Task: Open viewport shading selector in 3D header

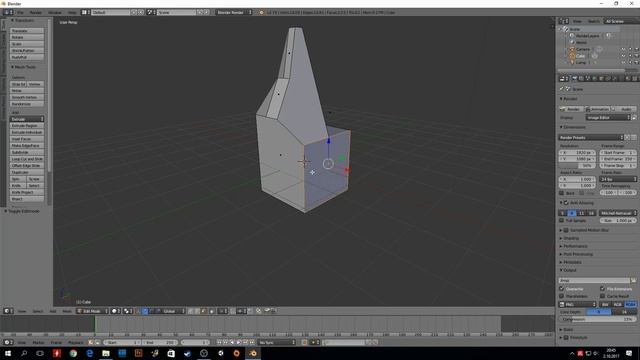Action: pos(116,311)
